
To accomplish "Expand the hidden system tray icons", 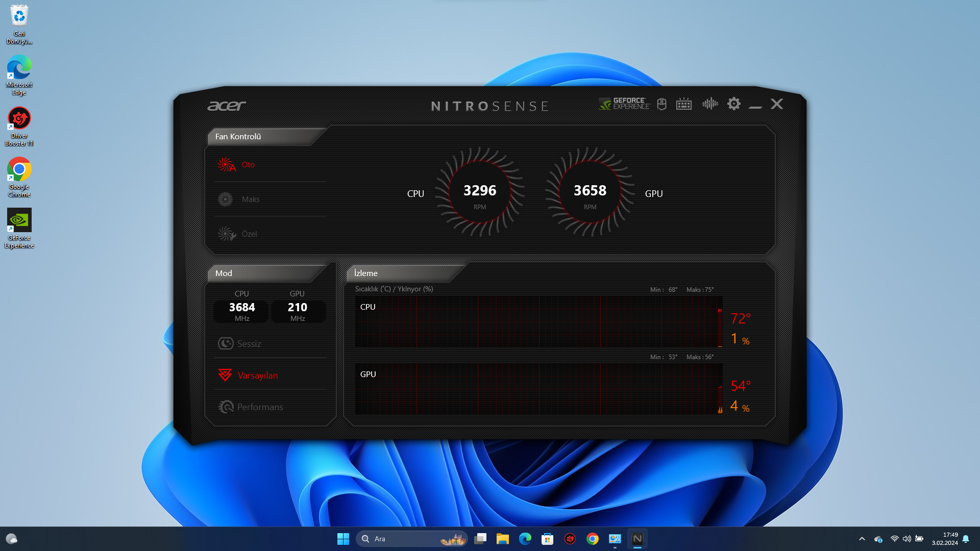I will [x=862, y=539].
